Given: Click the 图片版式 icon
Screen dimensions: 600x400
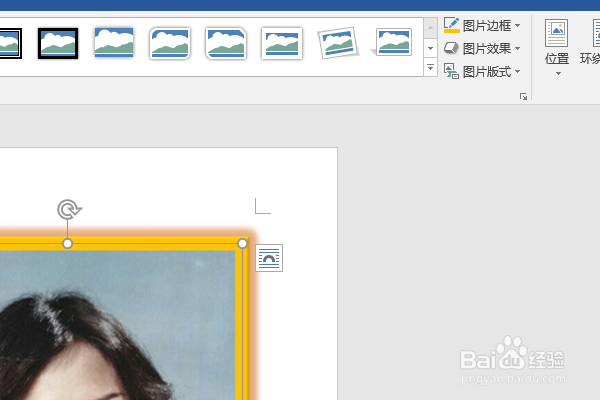Looking at the screenshot, I should click(x=452, y=71).
